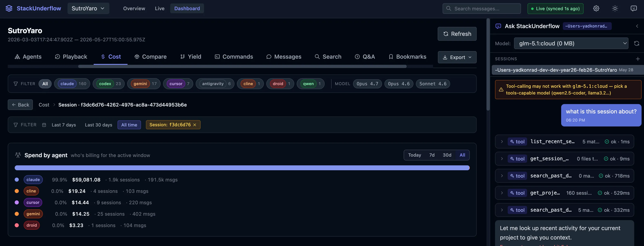Switch to the Agents tab
644x246 pixels.
(x=28, y=57)
